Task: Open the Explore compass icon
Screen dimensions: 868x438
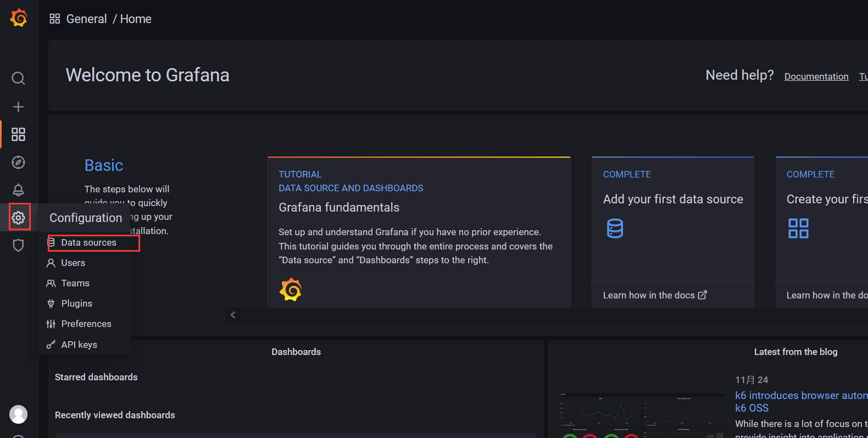Action: click(18, 162)
